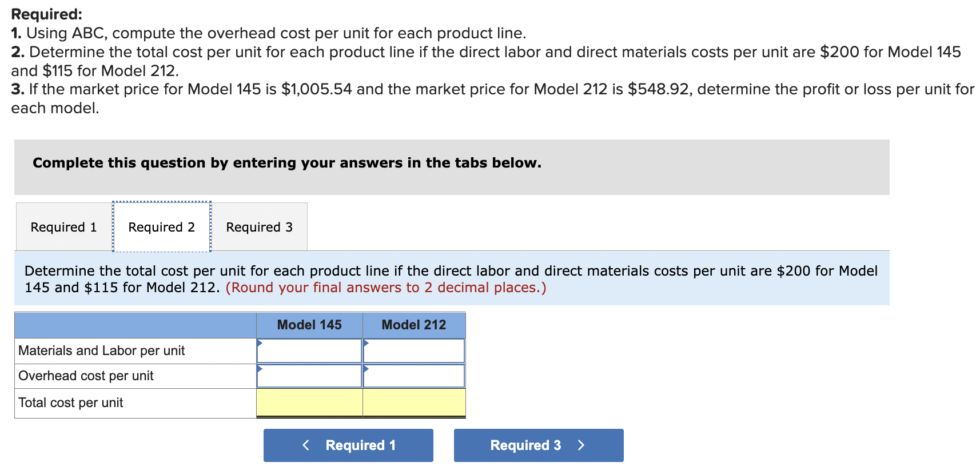
Task: Select the Required 2 tab
Action: click(x=161, y=227)
